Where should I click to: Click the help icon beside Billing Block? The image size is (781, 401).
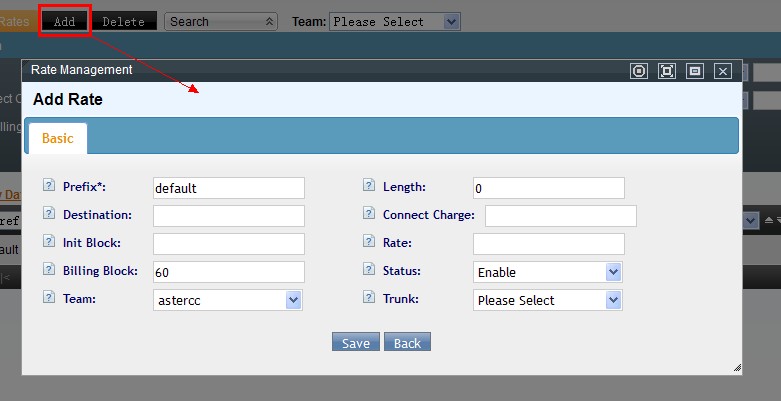(x=48, y=270)
